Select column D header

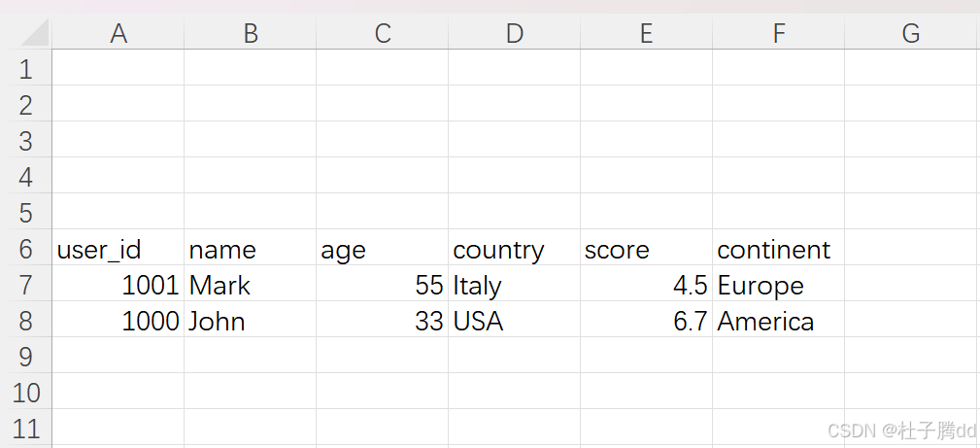point(515,32)
